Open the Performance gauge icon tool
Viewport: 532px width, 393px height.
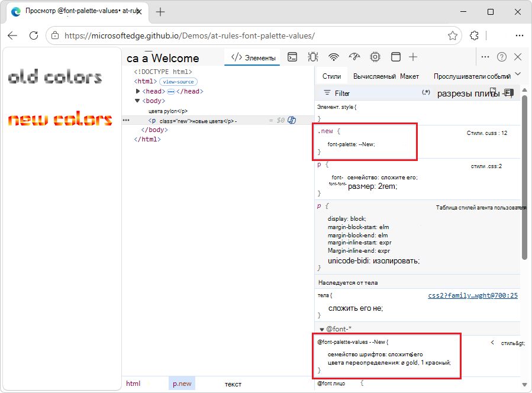(x=354, y=57)
